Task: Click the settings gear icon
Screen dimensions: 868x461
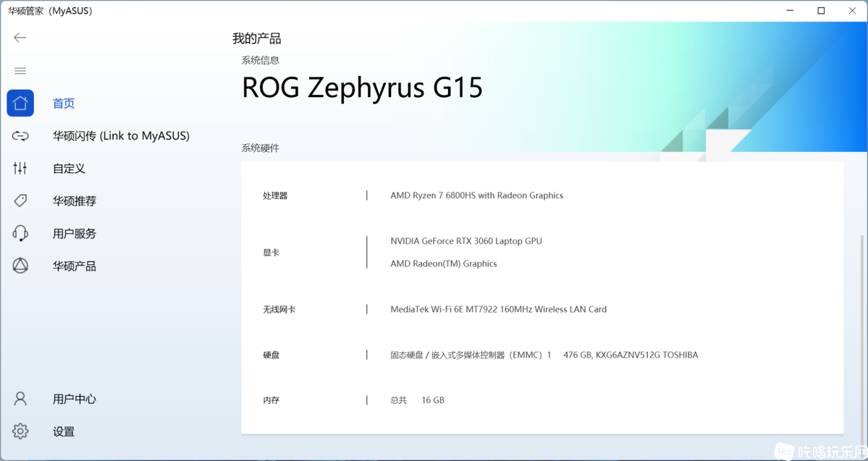Action: click(20, 431)
